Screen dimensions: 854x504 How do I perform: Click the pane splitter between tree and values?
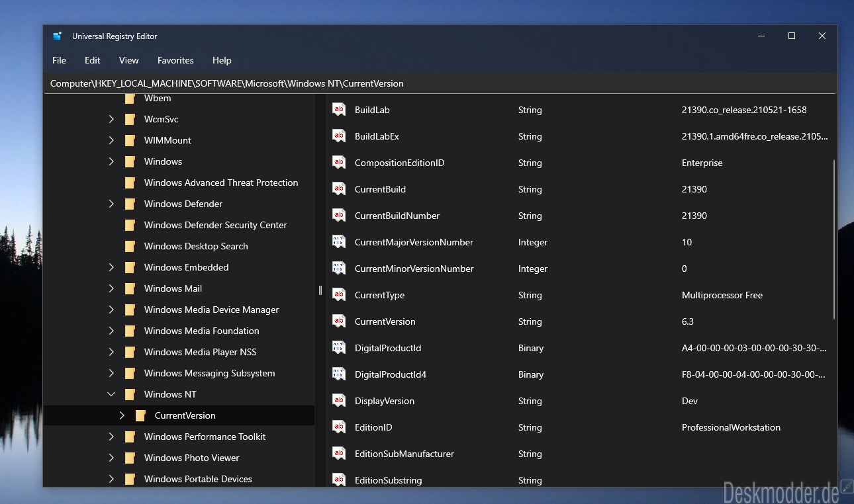click(320, 290)
